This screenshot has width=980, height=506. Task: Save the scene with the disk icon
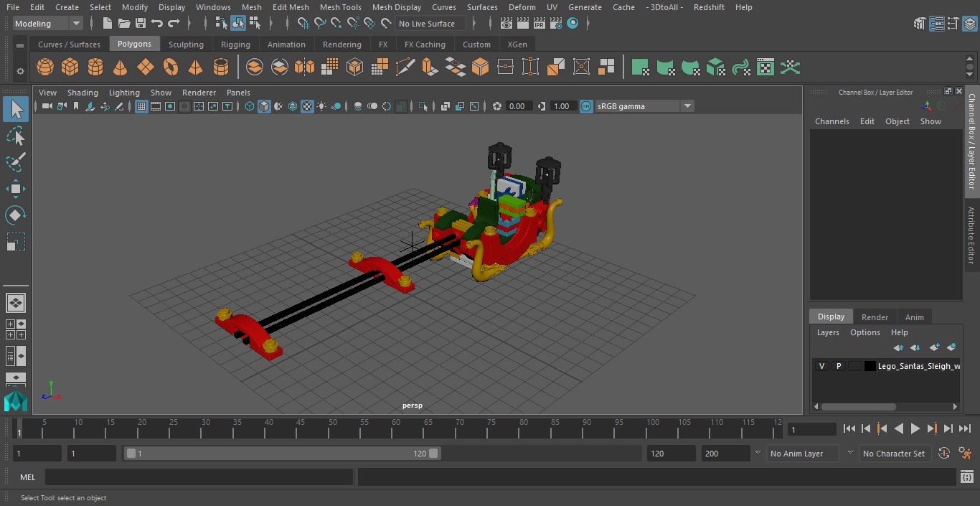tap(141, 24)
